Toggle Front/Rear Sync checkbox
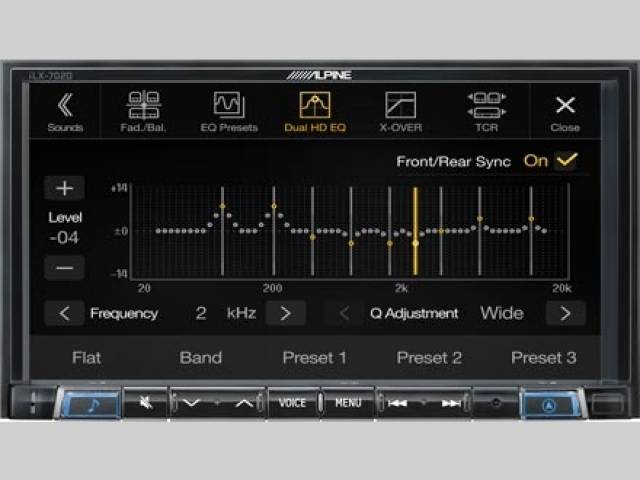Viewport: 640px width, 480px height. 567,160
